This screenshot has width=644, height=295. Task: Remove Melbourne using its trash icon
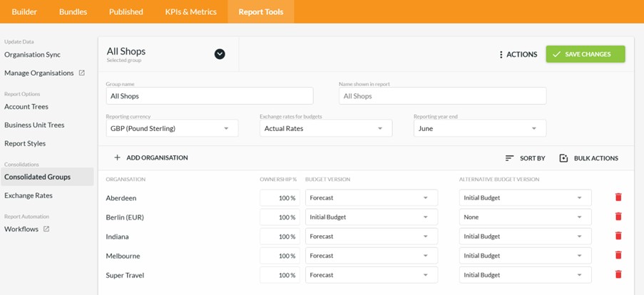618,255
